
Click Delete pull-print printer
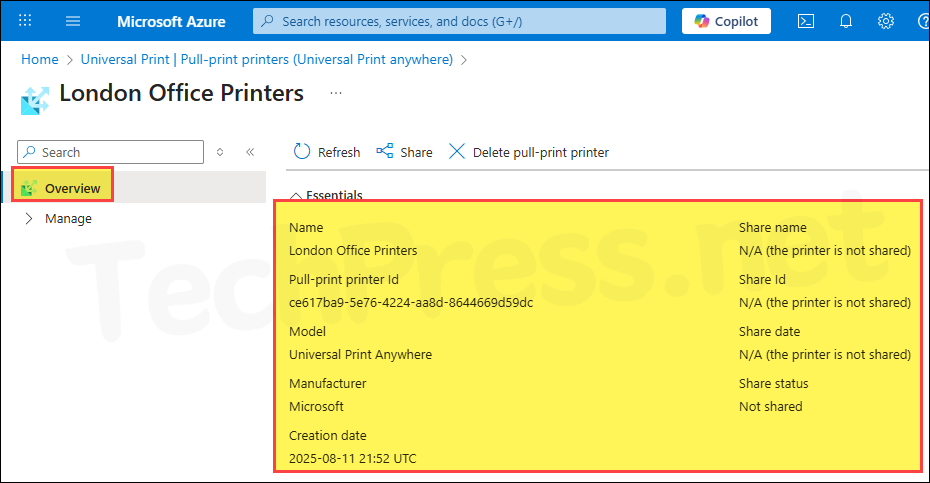pos(528,152)
